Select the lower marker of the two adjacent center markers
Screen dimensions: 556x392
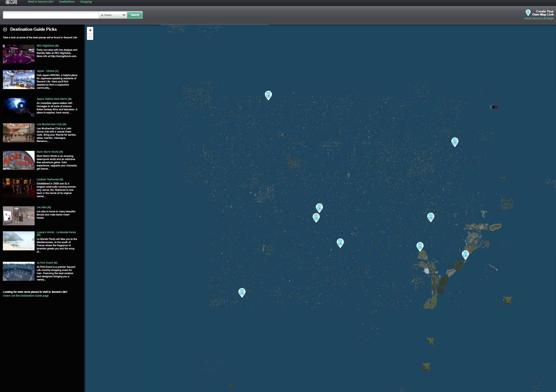(x=316, y=218)
